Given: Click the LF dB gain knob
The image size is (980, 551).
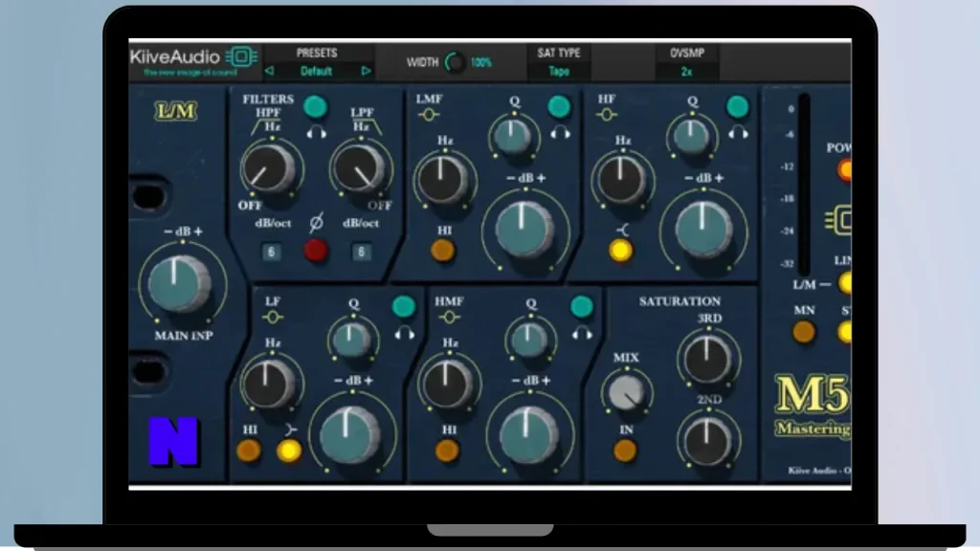Looking at the screenshot, I should 350,434.
